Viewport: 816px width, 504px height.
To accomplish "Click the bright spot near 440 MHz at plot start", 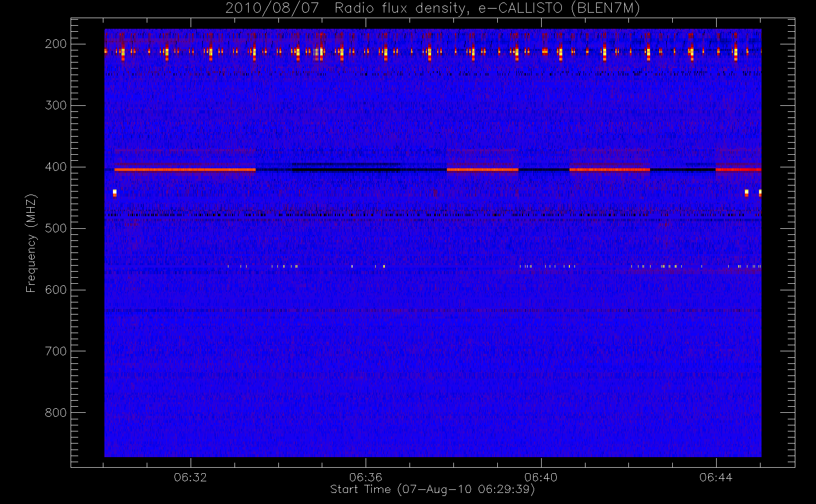I will pos(115,193).
